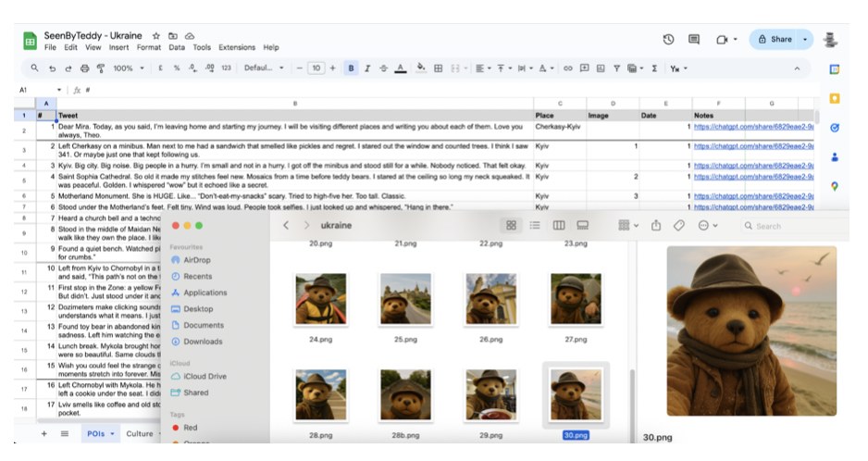This screenshot has width=868, height=461.
Task: Open the Data menu
Action: pyautogui.click(x=177, y=47)
